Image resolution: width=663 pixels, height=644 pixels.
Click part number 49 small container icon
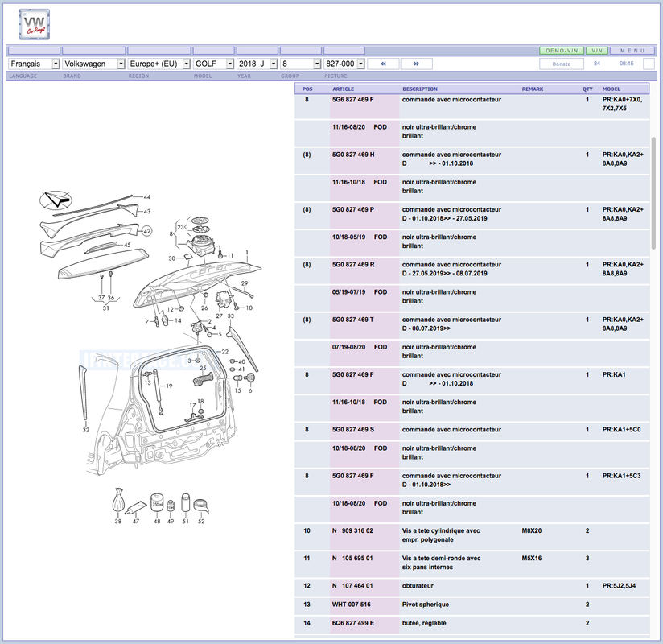click(x=171, y=506)
